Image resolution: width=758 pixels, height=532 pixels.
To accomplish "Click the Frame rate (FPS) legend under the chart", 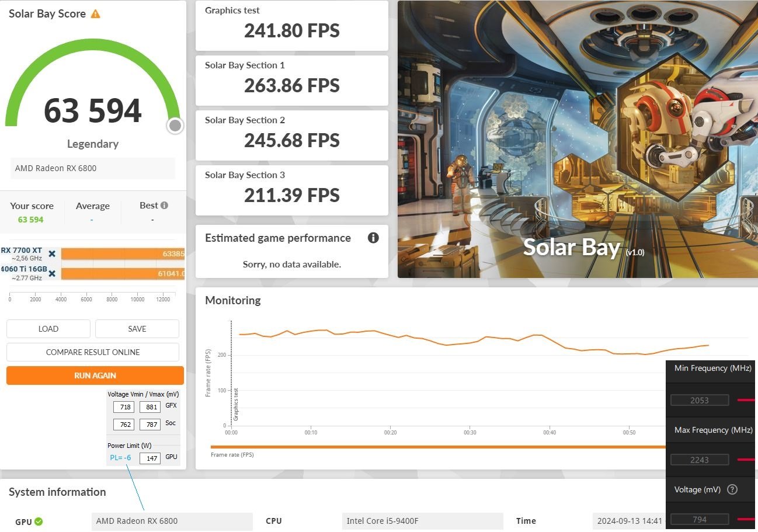I will point(232,454).
